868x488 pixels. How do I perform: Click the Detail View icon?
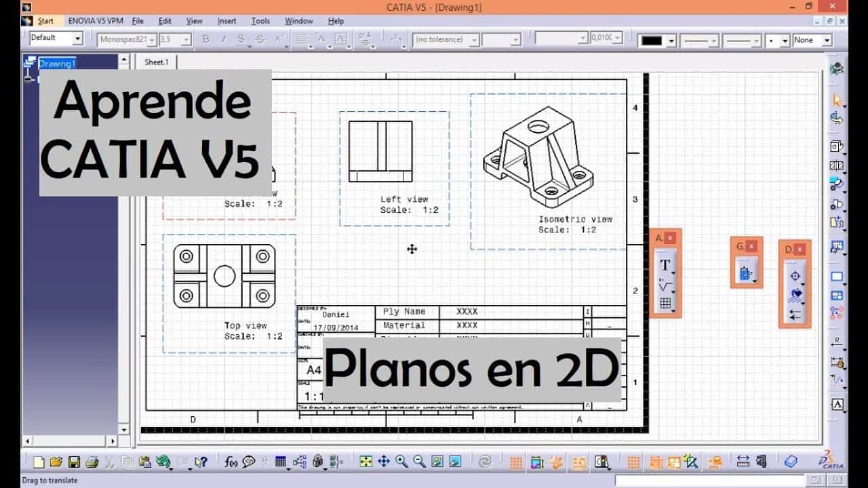[x=837, y=184]
